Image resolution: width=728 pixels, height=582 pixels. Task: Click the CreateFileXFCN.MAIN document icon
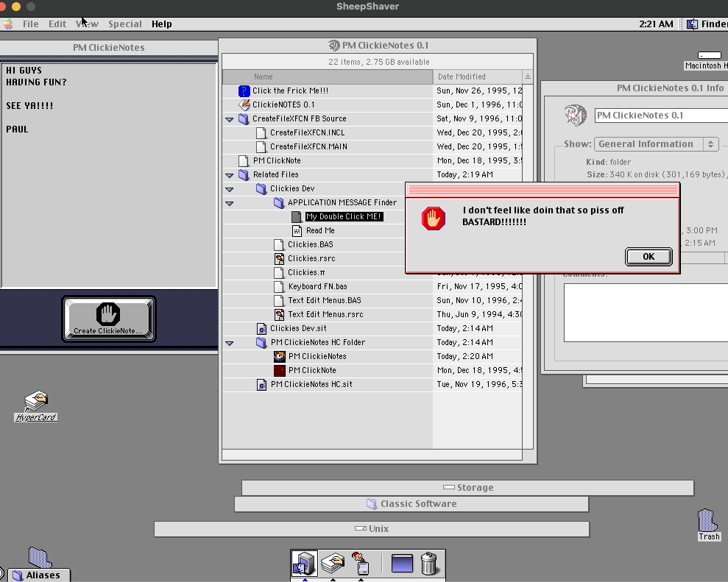(x=261, y=146)
